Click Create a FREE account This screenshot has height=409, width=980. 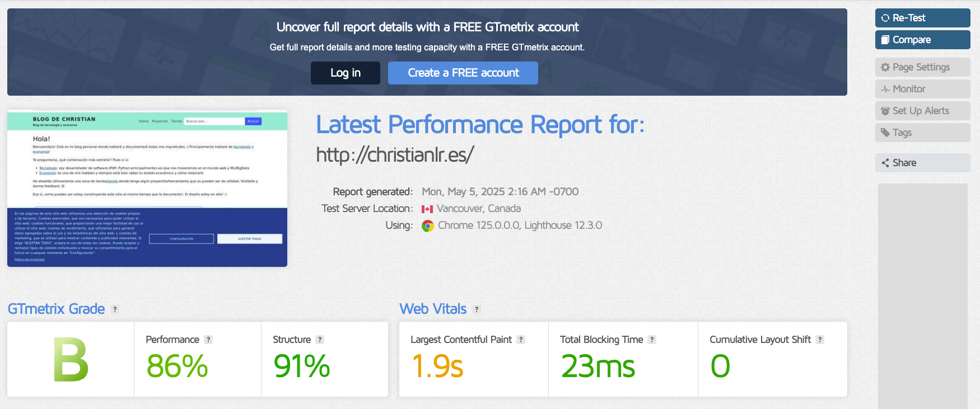tap(463, 73)
